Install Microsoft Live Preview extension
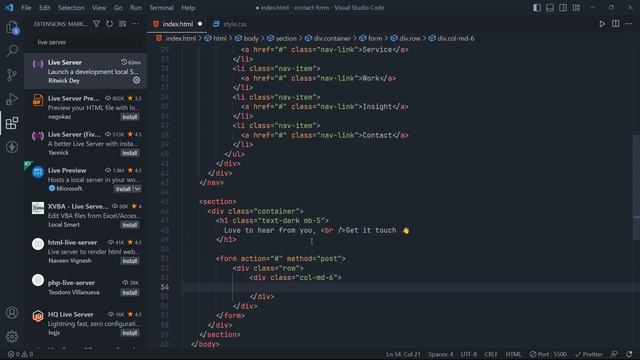Screen dimensions: 640x360 click(123, 189)
